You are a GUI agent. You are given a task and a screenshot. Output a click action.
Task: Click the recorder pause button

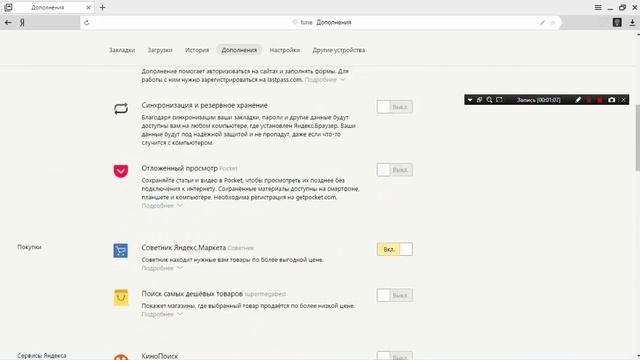pyautogui.click(x=589, y=100)
